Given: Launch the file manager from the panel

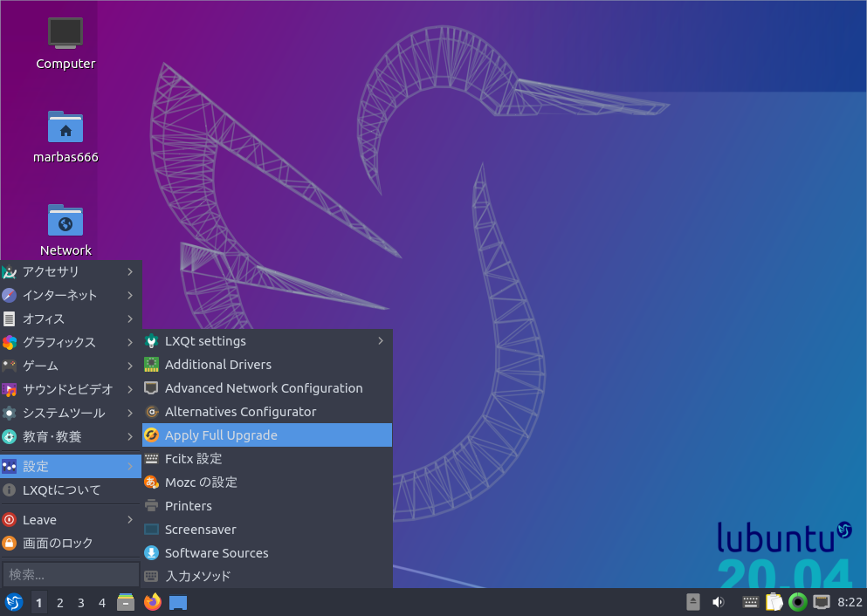Looking at the screenshot, I should 126,602.
